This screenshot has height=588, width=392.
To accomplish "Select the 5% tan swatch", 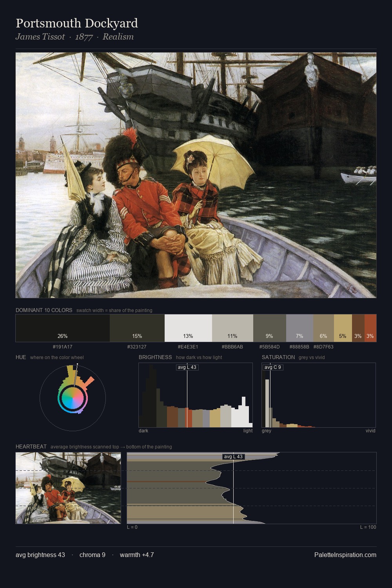I will [343, 328].
